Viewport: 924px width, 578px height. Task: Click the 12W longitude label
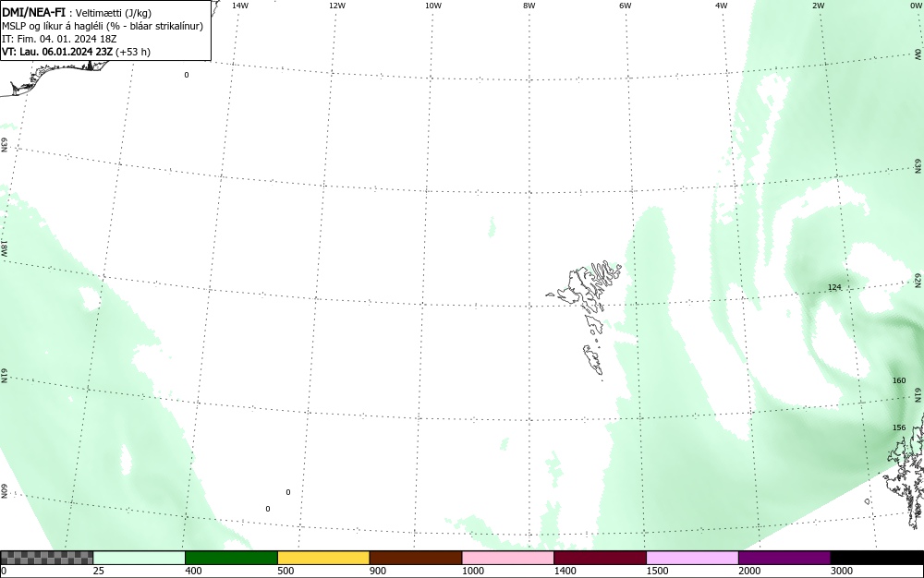click(336, 6)
